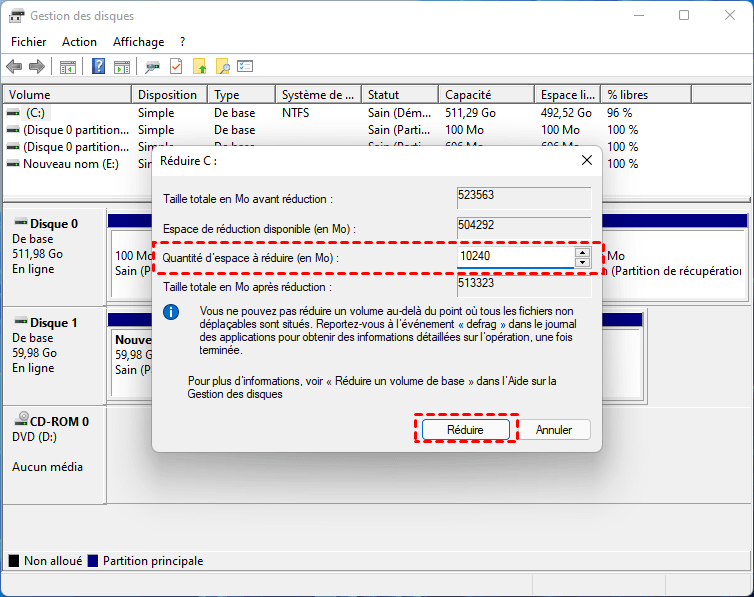Click the Back arrow toolbar icon

click(14, 67)
